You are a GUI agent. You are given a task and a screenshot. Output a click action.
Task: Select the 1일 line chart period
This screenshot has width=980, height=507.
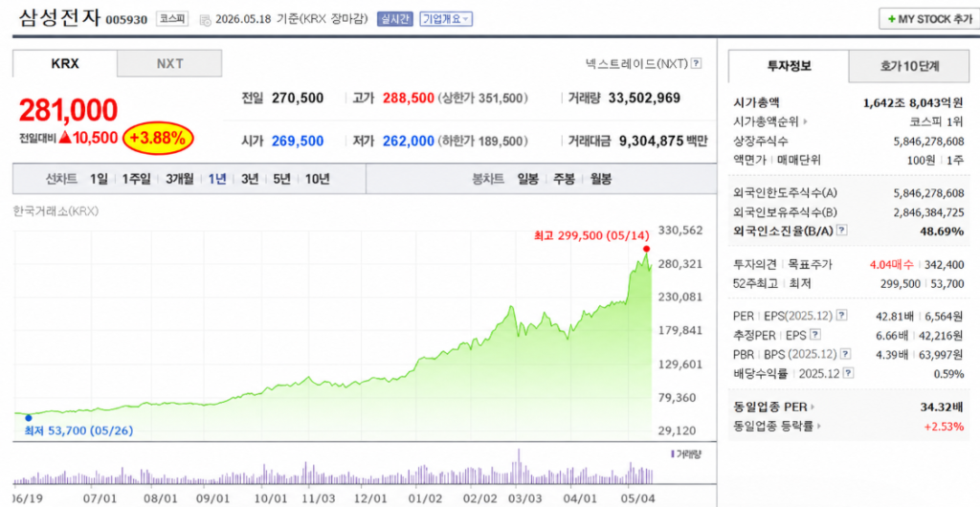[99, 179]
